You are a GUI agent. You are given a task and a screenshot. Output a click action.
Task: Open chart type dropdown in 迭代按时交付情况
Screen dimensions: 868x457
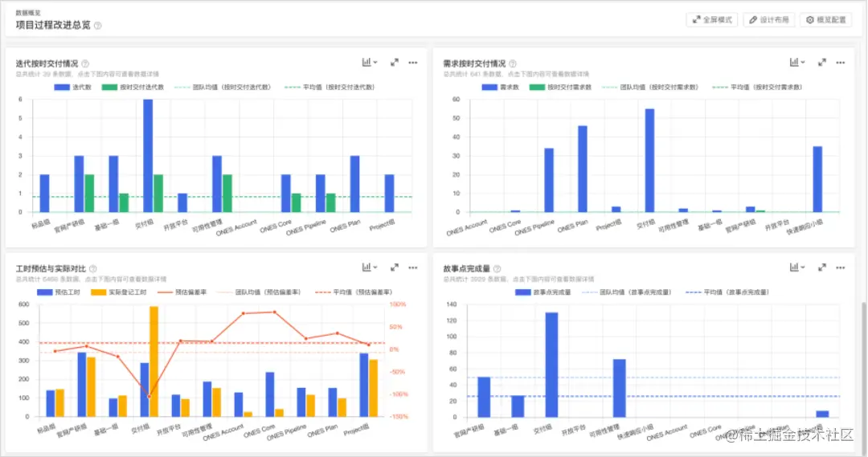point(370,63)
